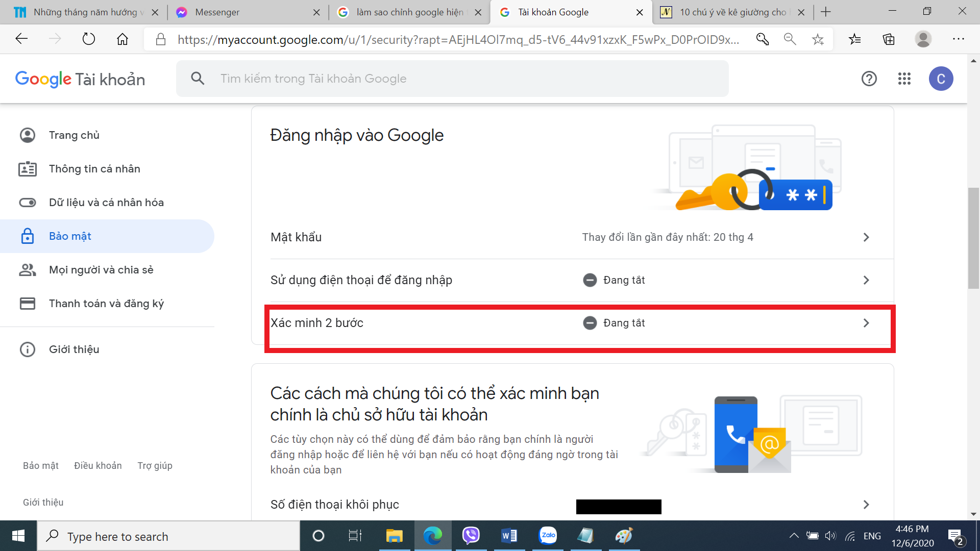
Task: Select Thông tin cá nhân menu item
Action: pyautogui.click(x=94, y=169)
